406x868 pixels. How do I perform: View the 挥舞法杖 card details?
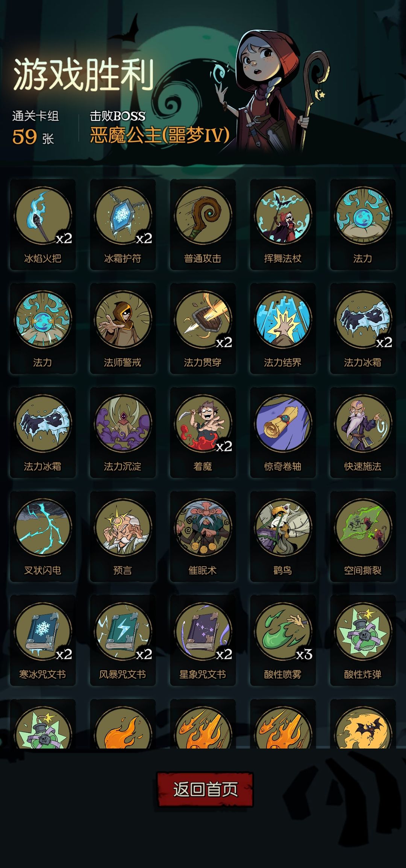283,224
